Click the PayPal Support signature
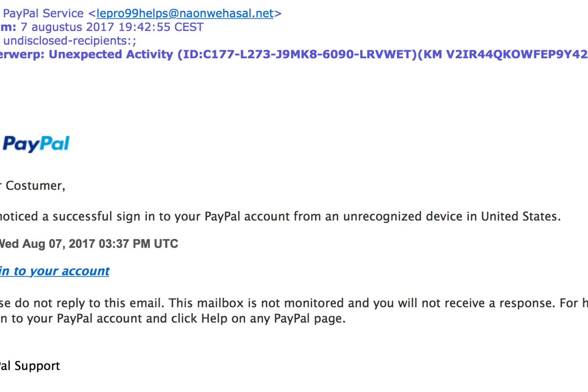 pos(30,366)
